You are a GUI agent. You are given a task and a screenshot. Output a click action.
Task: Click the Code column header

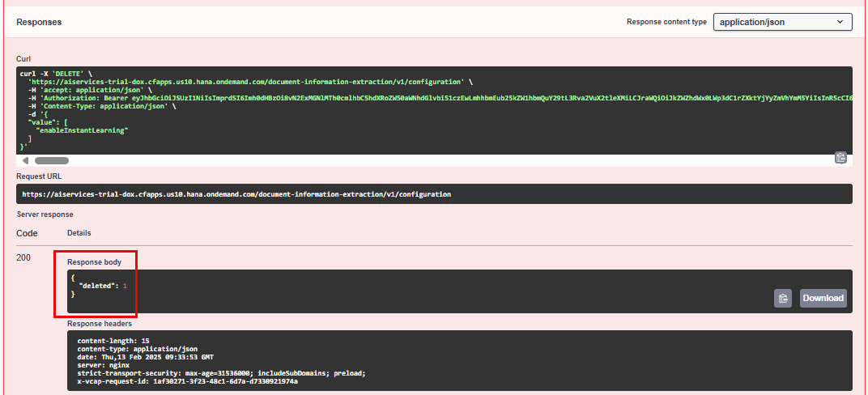tap(28, 233)
